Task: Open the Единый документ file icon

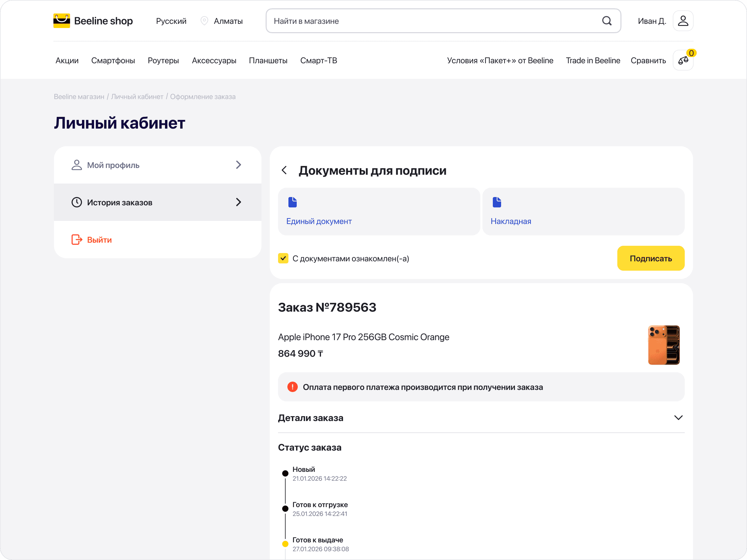Action: [x=293, y=202]
